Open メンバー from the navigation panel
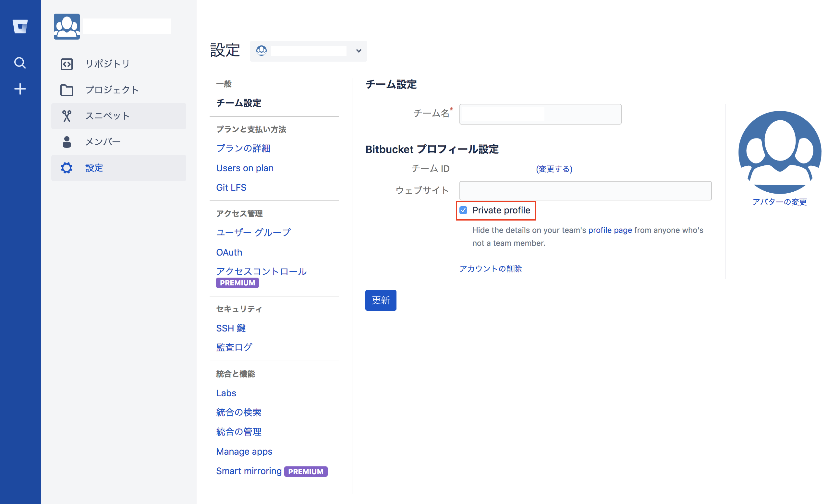Screen dimensions: 828x504 coord(103,141)
